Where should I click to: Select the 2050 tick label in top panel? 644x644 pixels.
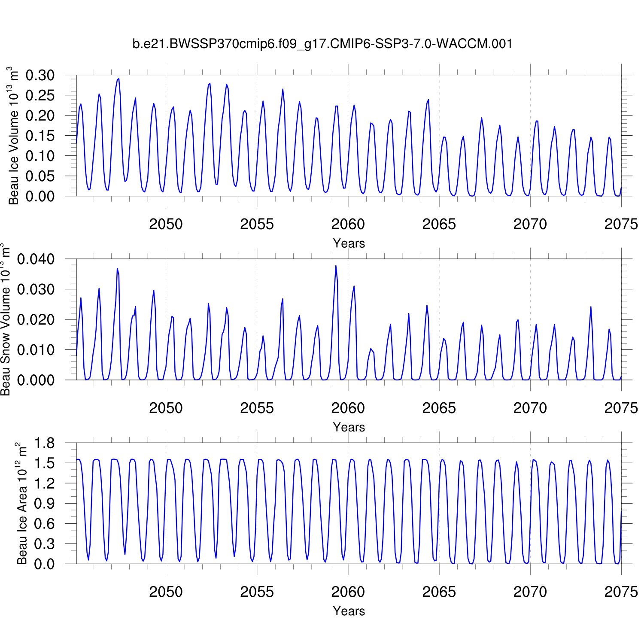(x=166, y=224)
